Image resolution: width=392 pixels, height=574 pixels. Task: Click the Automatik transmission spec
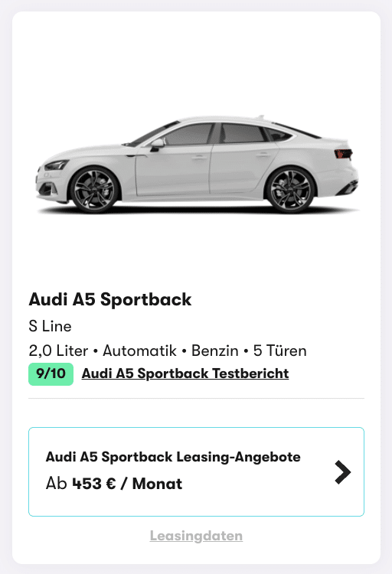(139, 351)
